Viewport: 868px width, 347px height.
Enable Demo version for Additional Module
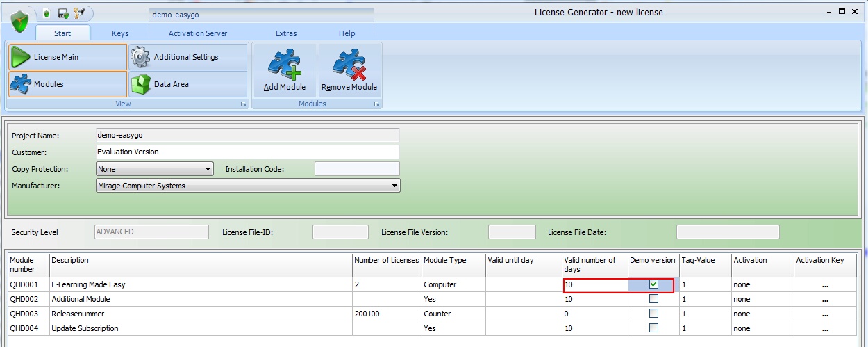pos(653,299)
